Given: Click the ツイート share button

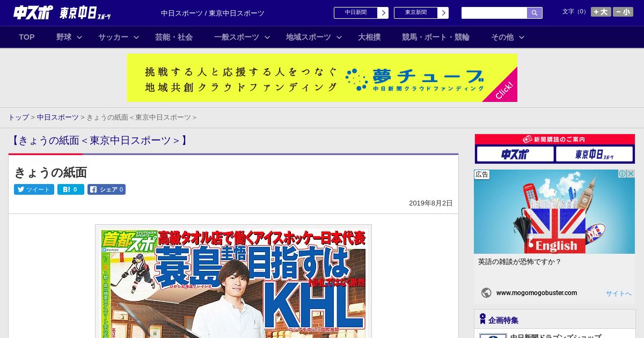Looking at the screenshot, I should coord(34,189).
